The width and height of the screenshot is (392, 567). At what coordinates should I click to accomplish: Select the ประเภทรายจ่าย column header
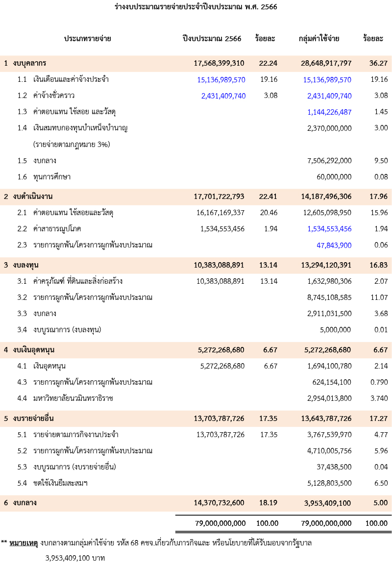point(87,39)
